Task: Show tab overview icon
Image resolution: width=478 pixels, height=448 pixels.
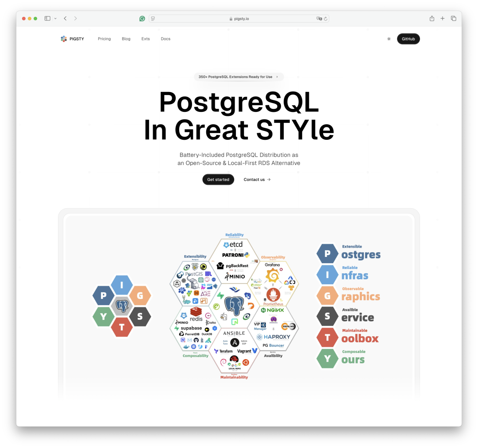Action: (454, 19)
